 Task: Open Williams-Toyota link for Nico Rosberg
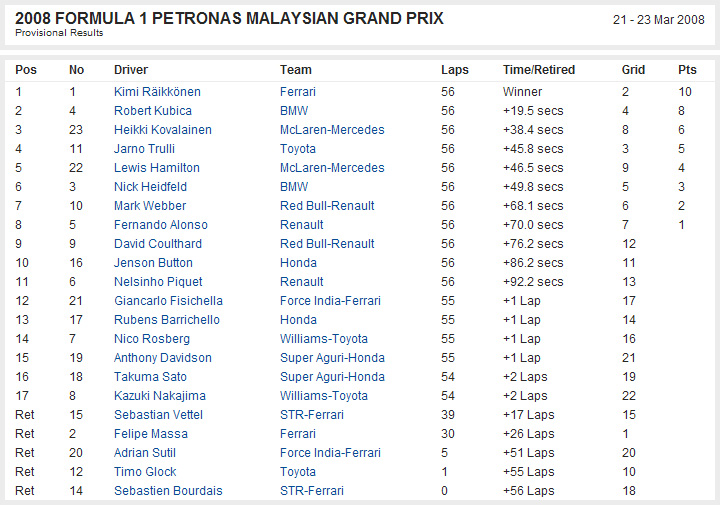324,339
